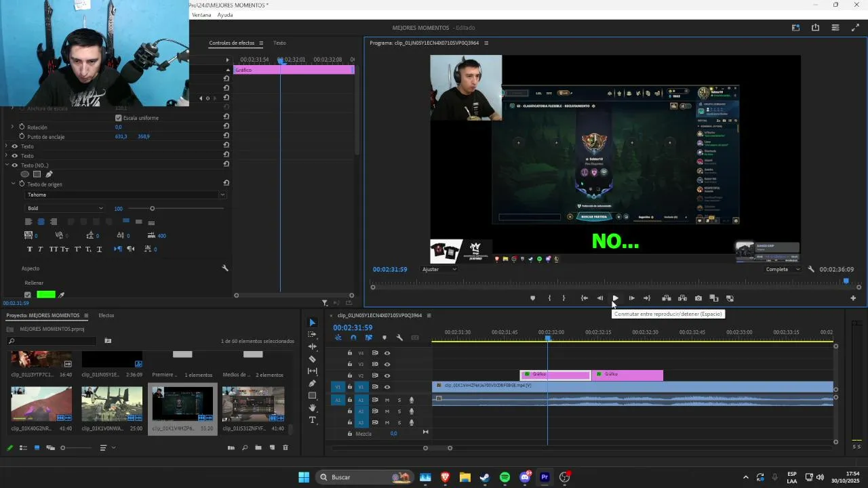Collapse the Texto (NO..) layer group

[x=7, y=165]
